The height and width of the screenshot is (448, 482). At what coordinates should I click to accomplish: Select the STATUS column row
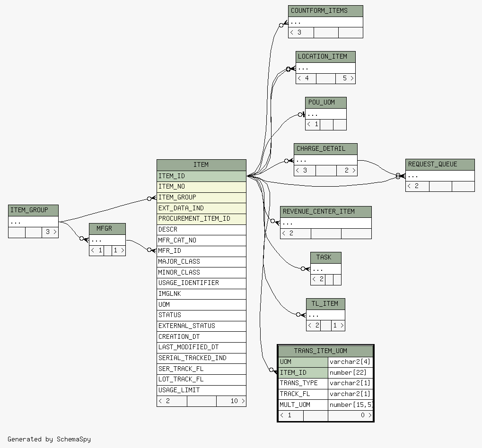coord(202,315)
